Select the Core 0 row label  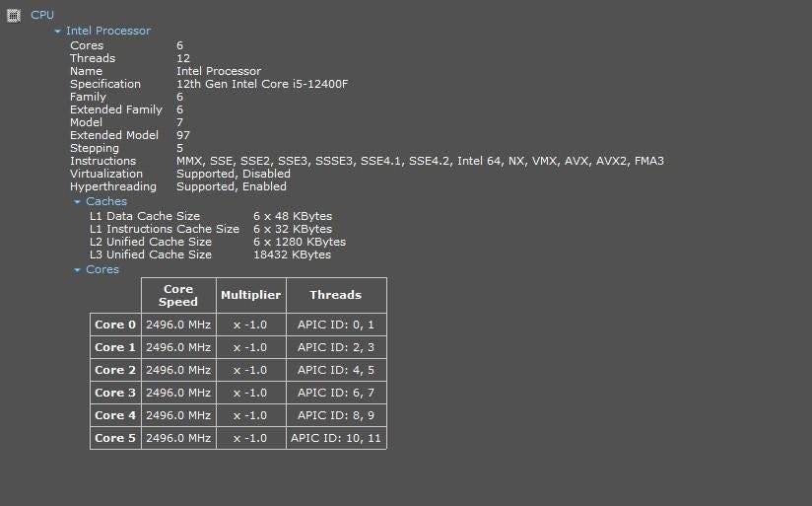115,325
